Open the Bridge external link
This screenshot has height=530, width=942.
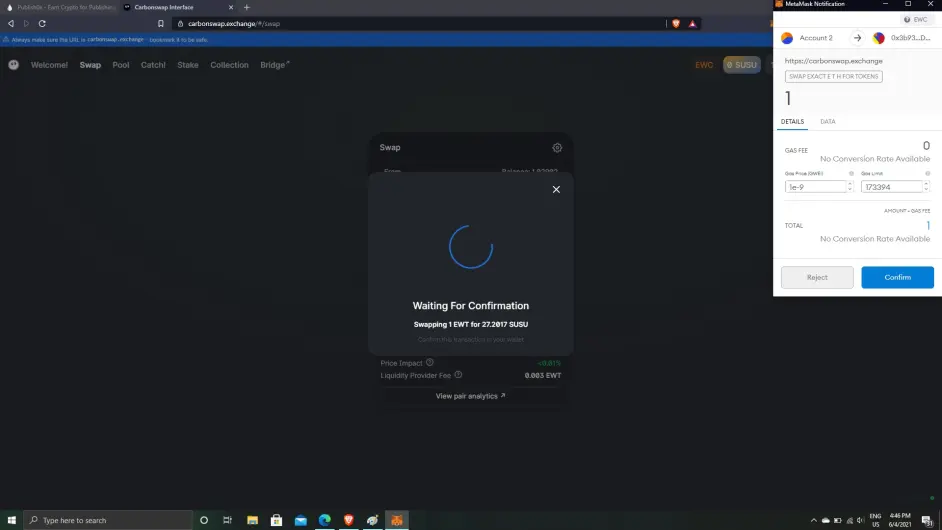coord(275,65)
